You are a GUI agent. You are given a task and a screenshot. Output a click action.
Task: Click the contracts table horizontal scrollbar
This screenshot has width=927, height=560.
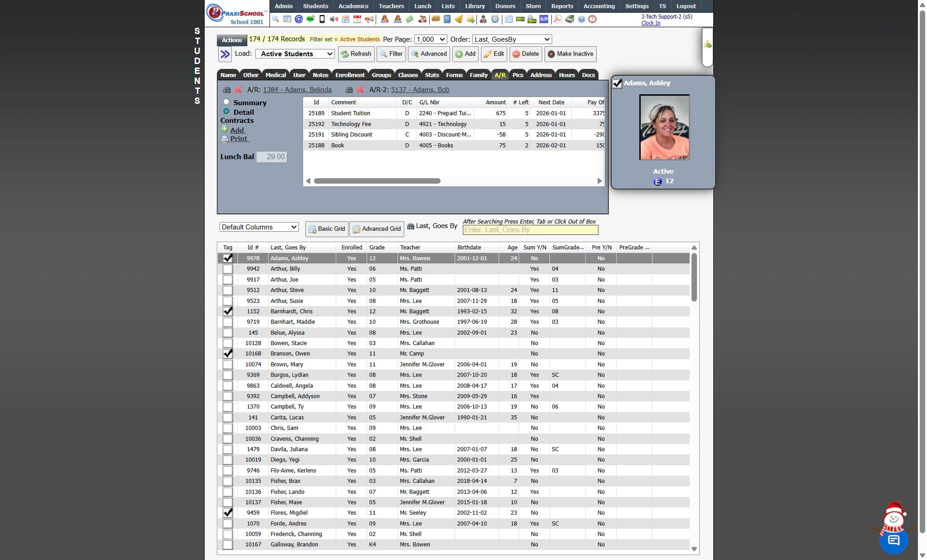pos(377,181)
